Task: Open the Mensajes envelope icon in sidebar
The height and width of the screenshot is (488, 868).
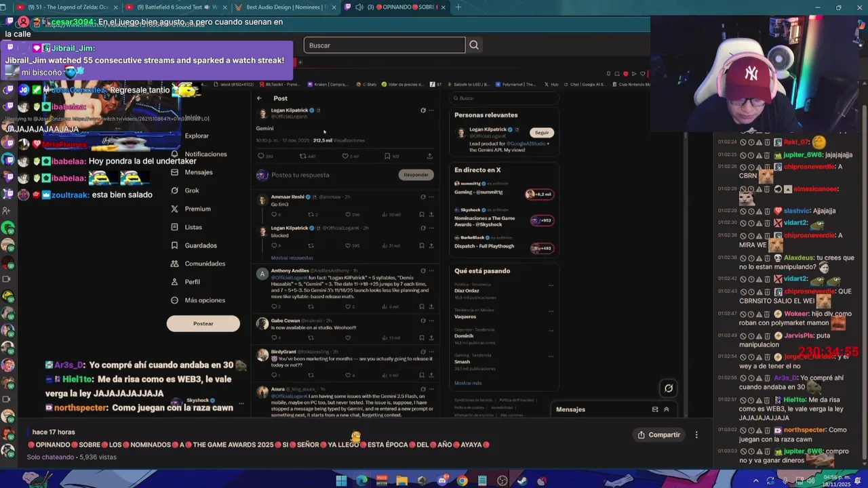Action: point(174,172)
